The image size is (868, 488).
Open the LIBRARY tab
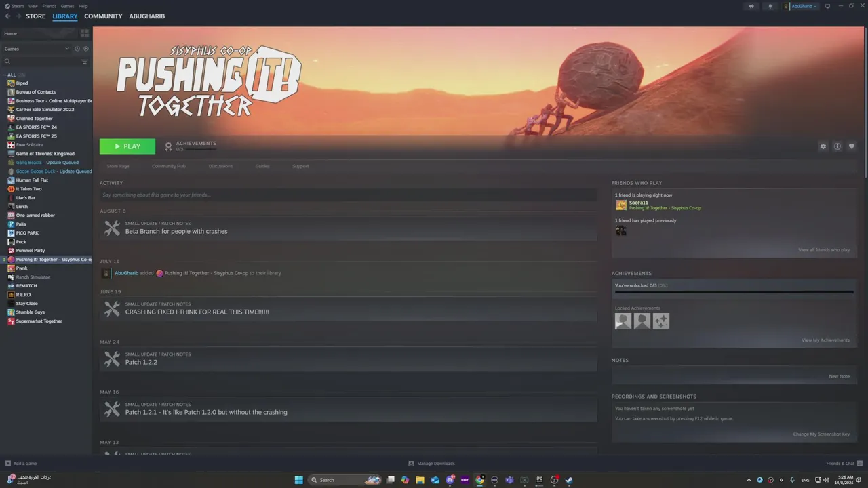[x=65, y=16]
